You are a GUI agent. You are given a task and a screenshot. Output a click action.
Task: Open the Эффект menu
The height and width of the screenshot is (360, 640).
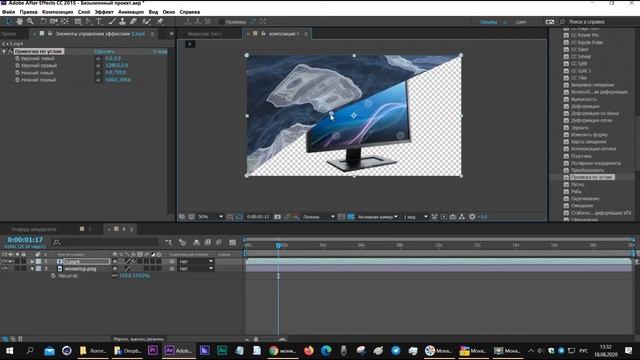(x=104, y=12)
